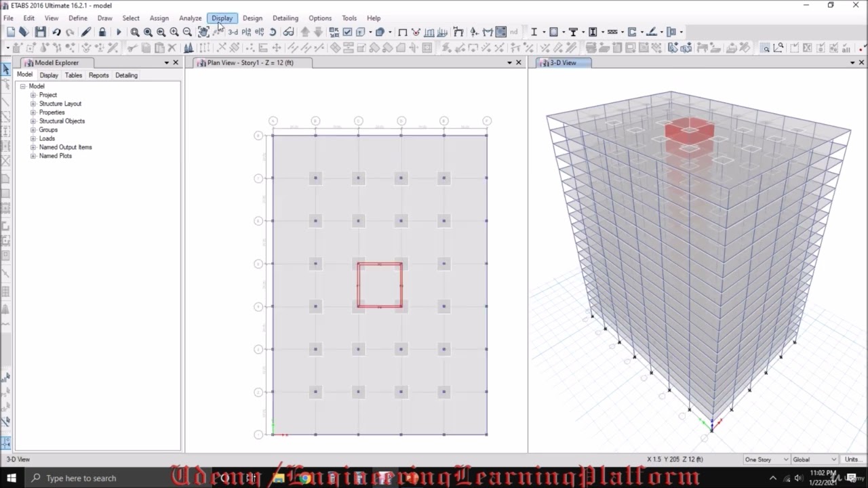Click the New Model icon
The height and width of the screenshot is (488, 868).
coord(11,32)
